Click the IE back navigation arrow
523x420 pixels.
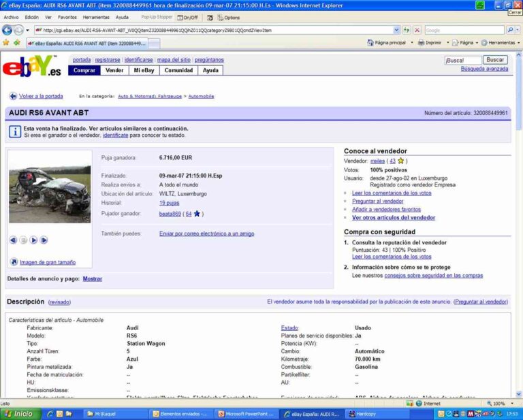[x=7, y=30]
